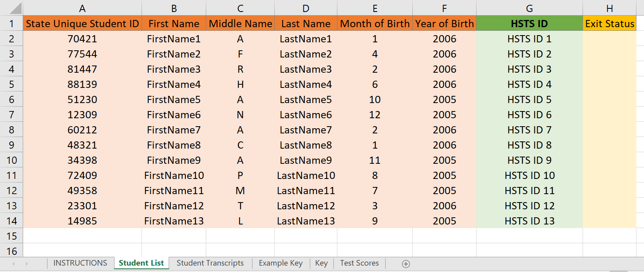The width and height of the screenshot is (644, 272).
Task: Click the HSTS ID header cell
Action: pyautogui.click(x=529, y=24)
